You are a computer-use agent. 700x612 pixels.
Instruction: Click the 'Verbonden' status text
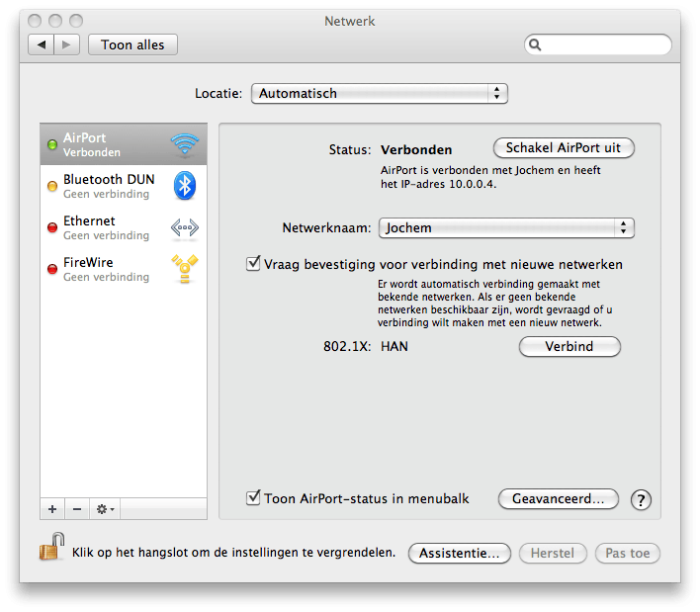pos(416,150)
